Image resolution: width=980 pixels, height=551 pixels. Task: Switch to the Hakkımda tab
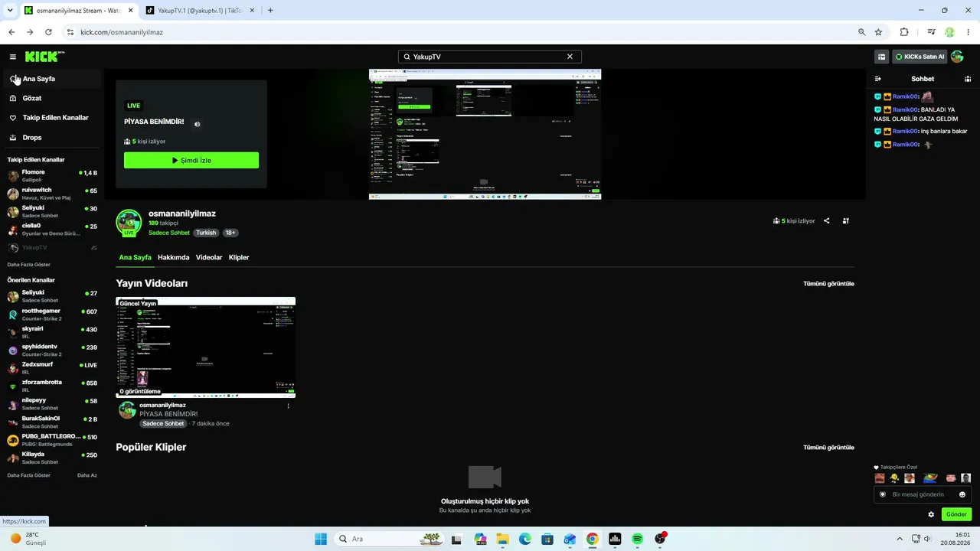[x=174, y=258]
